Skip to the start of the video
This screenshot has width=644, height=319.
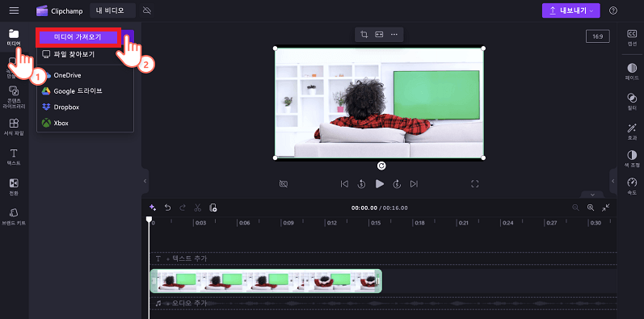click(x=344, y=184)
